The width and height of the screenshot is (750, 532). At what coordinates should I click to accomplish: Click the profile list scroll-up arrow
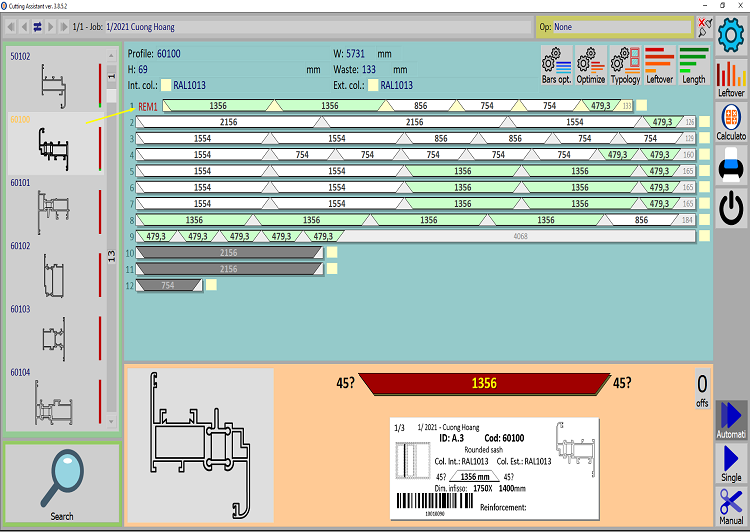click(111, 55)
